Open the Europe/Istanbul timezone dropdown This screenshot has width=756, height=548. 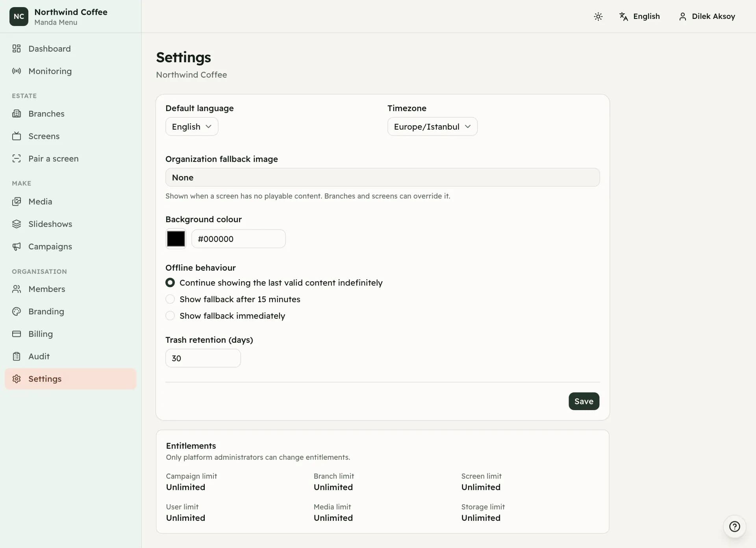(432, 126)
